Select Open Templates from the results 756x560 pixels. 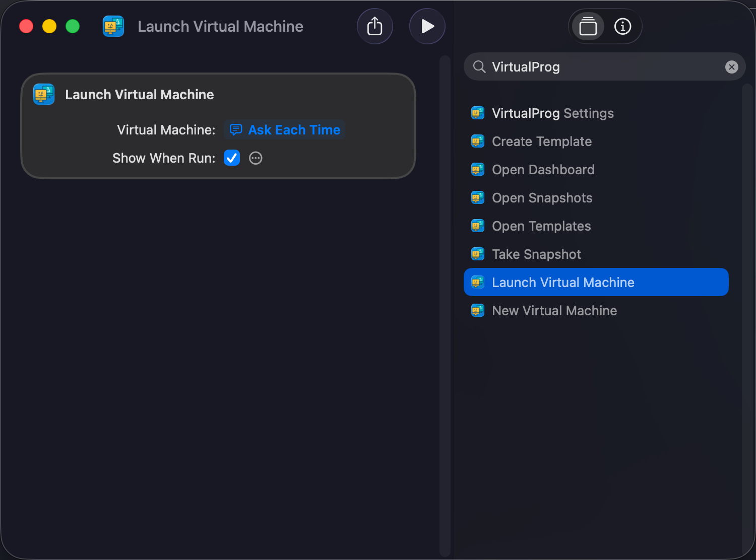541,226
